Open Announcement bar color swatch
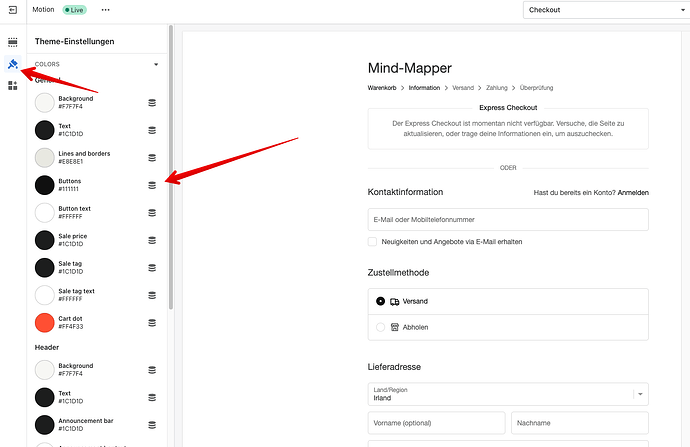 44,425
